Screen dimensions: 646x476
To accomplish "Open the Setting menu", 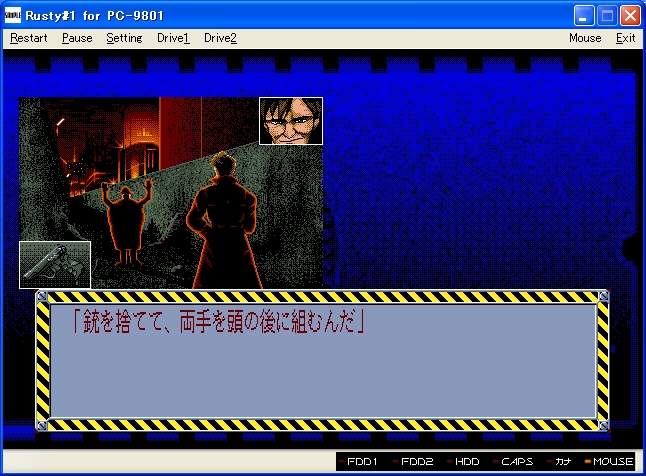I will pos(124,38).
